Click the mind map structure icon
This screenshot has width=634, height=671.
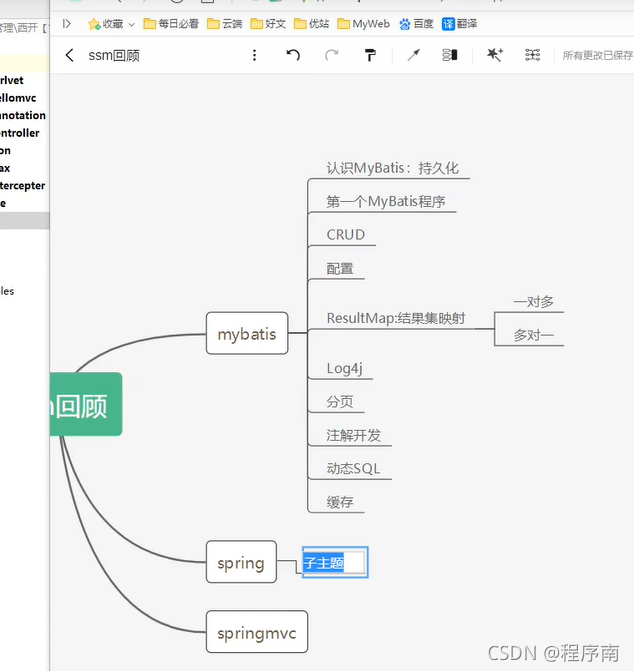coord(533,55)
